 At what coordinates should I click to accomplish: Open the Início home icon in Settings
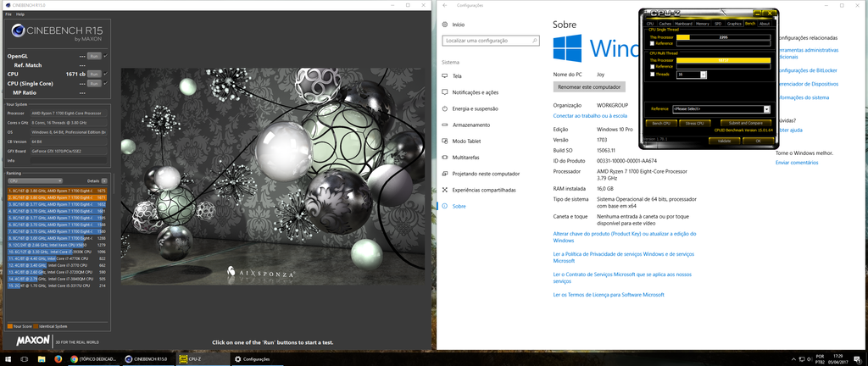tap(445, 25)
